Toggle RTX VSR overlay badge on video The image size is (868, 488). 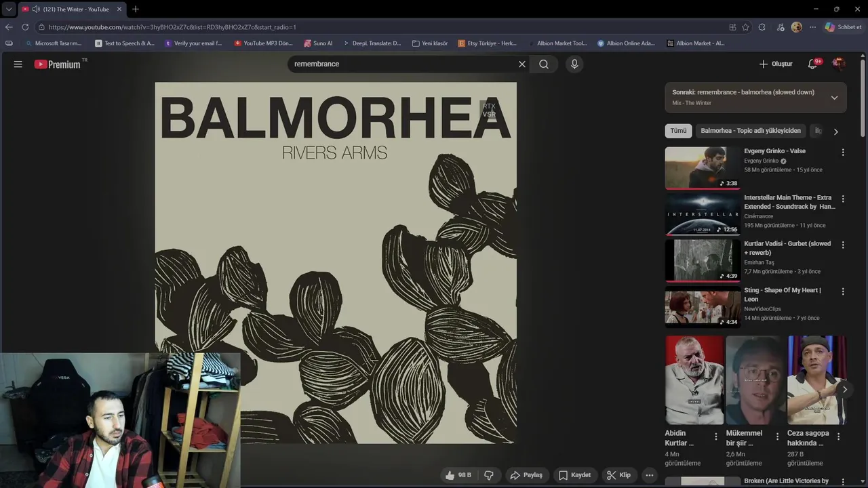tap(489, 110)
